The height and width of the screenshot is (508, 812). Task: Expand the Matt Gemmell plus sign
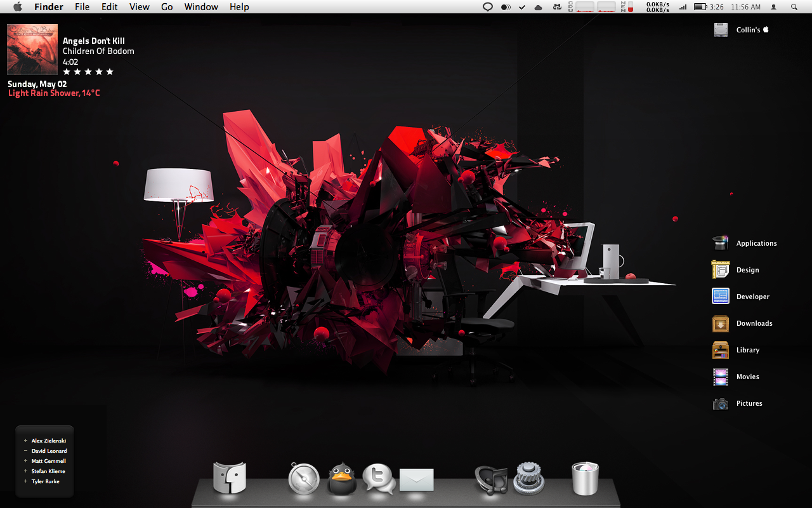[25, 461]
